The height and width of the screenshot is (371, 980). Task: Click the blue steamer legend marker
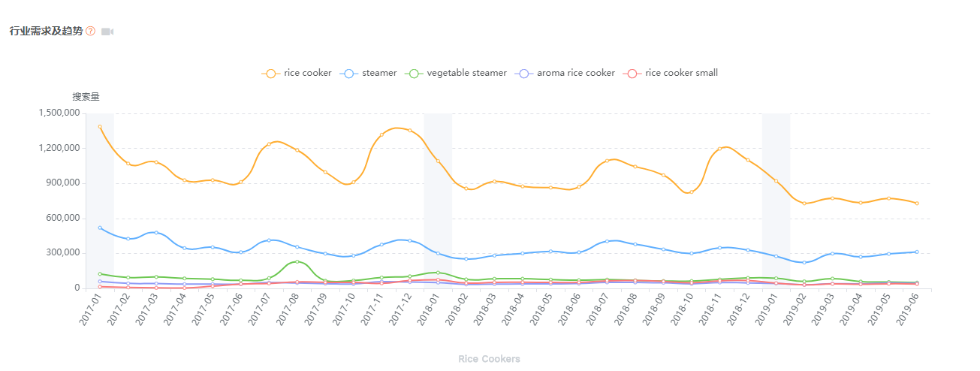pyautogui.click(x=348, y=74)
